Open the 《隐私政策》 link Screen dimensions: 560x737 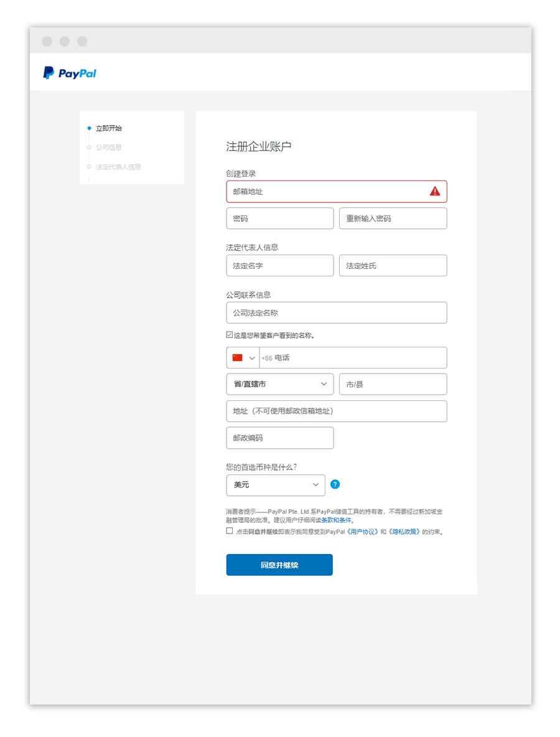[x=404, y=532]
